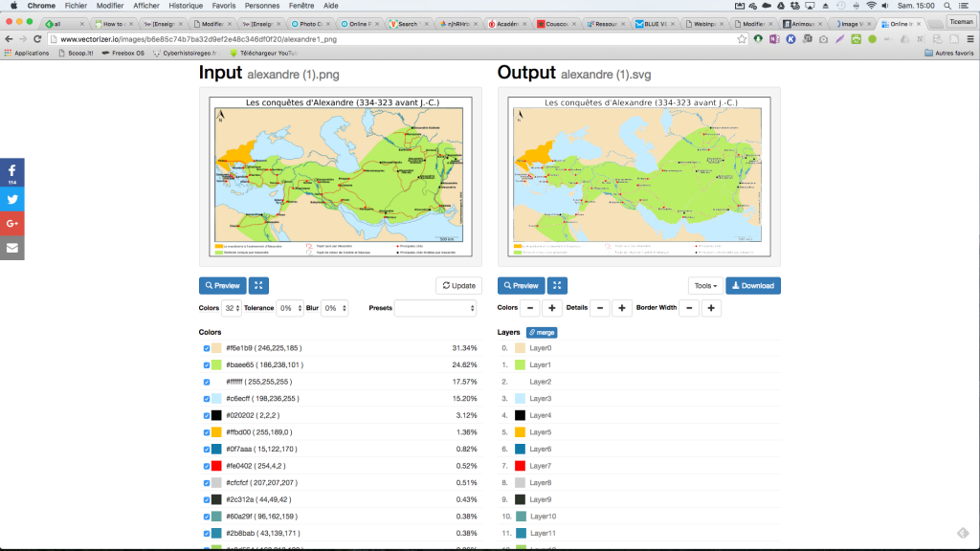Screen dimensions: 980x551
Task: Open the Favoris menu in the menu bar
Action: [x=224, y=6]
